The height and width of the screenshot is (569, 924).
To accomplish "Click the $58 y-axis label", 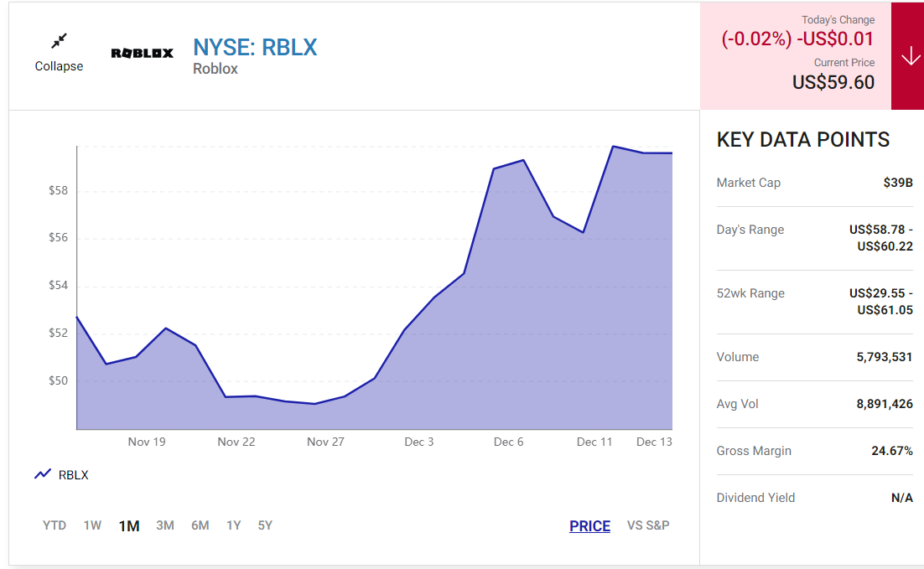I will [59, 190].
